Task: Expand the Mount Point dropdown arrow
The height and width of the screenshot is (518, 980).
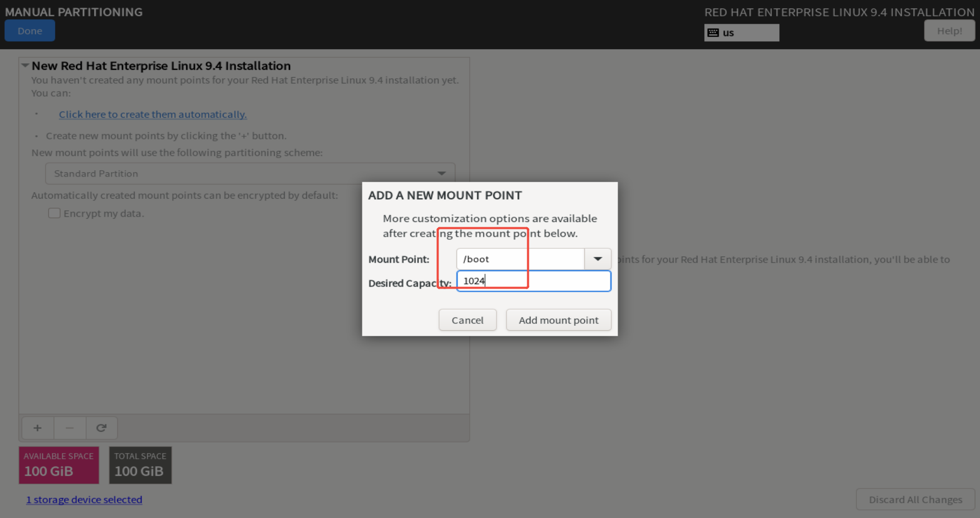Action: [x=598, y=259]
